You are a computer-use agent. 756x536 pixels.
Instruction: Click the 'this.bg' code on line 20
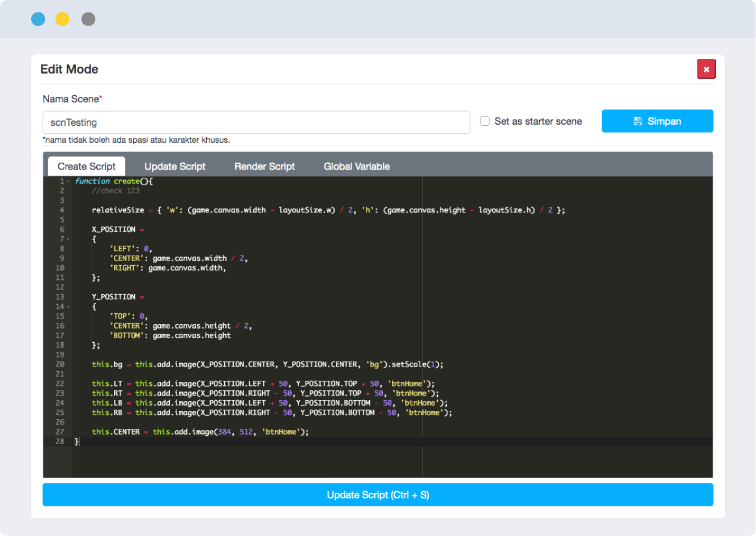click(107, 364)
